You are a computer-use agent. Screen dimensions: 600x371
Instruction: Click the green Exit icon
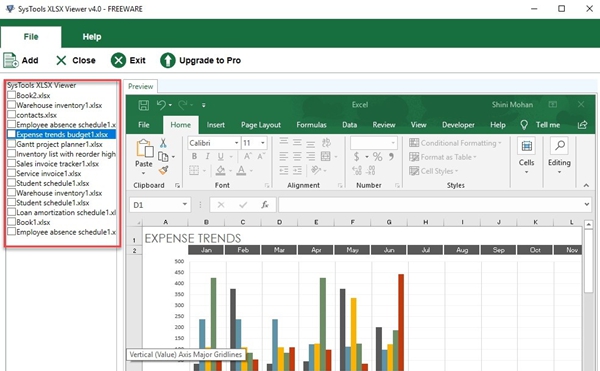[x=118, y=60]
